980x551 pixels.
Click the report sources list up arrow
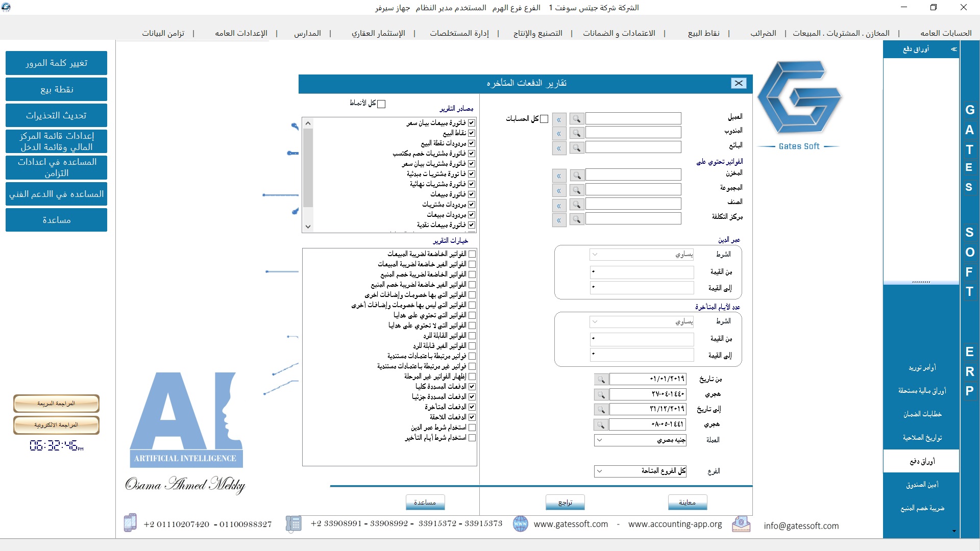pos(308,123)
